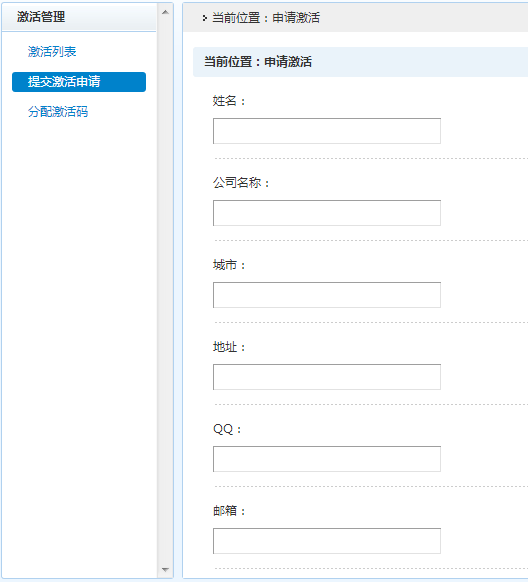The image size is (528, 582).
Task: Focus the 姓名 input field
Action: tap(327, 131)
